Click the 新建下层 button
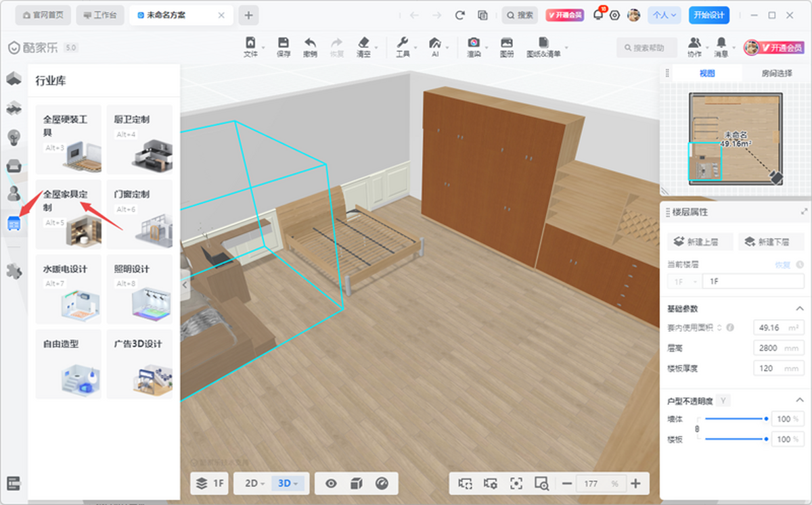 tap(771, 242)
